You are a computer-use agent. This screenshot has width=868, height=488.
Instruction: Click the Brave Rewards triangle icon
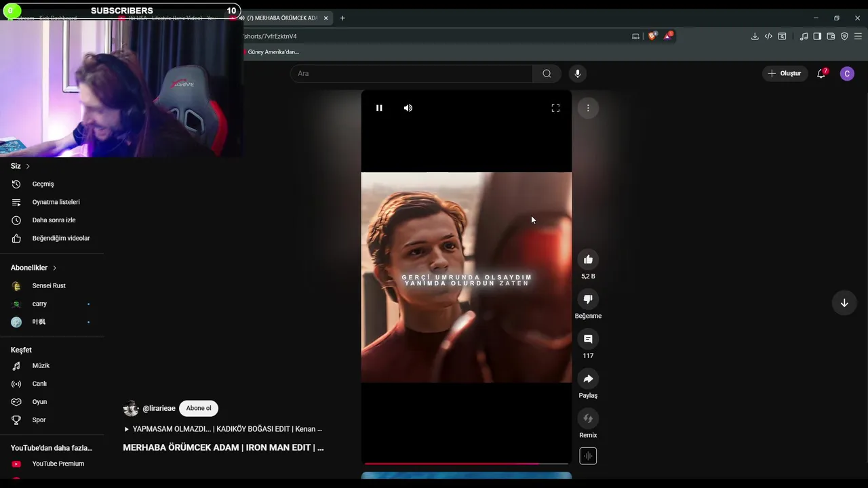click(668, 37)
